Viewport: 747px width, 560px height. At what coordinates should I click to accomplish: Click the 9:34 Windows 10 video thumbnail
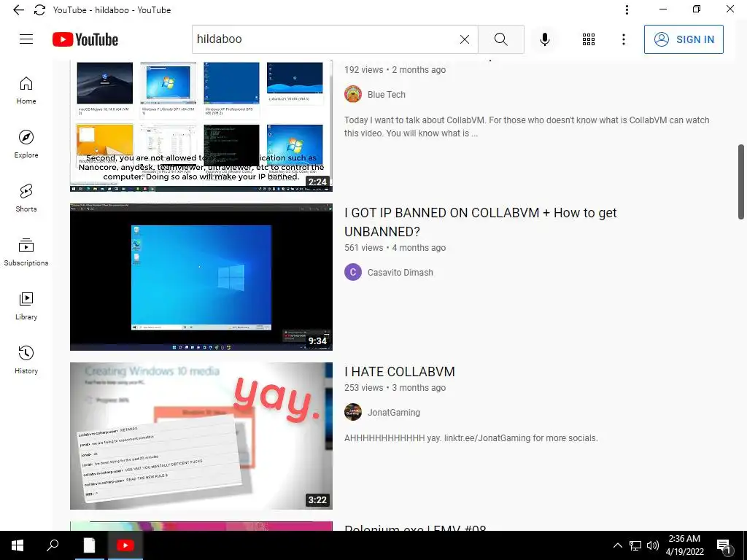201,277
